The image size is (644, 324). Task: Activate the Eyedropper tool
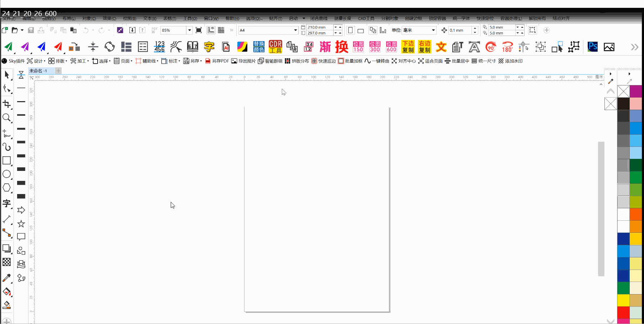click(x=6, y=278)
